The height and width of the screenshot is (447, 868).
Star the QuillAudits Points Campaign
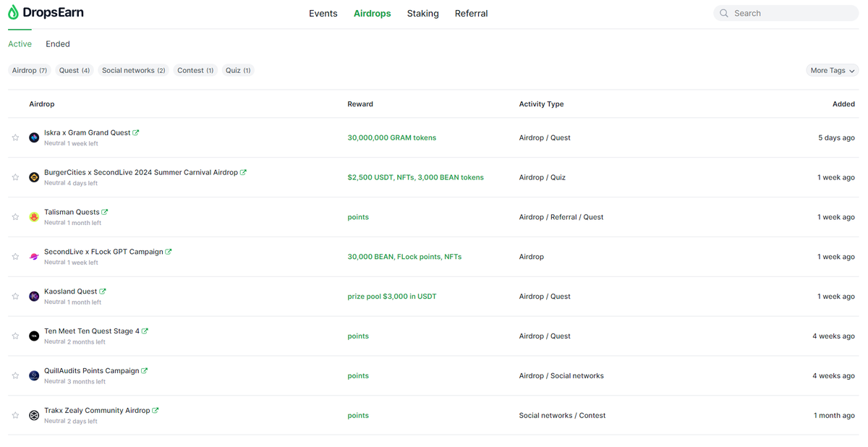click(x=15, y=376)
